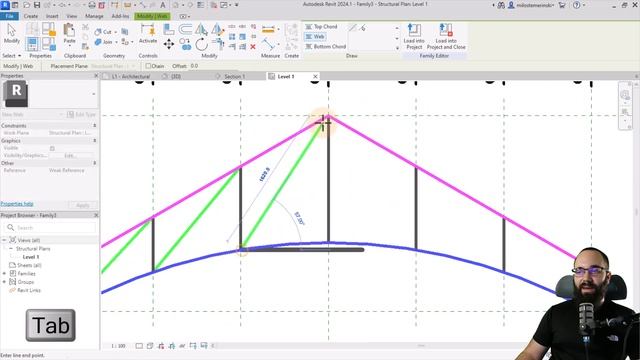Screen dimensions: 640x360
Task: Click the Save icon in quick access toolbar
Action: pos(37,5)
